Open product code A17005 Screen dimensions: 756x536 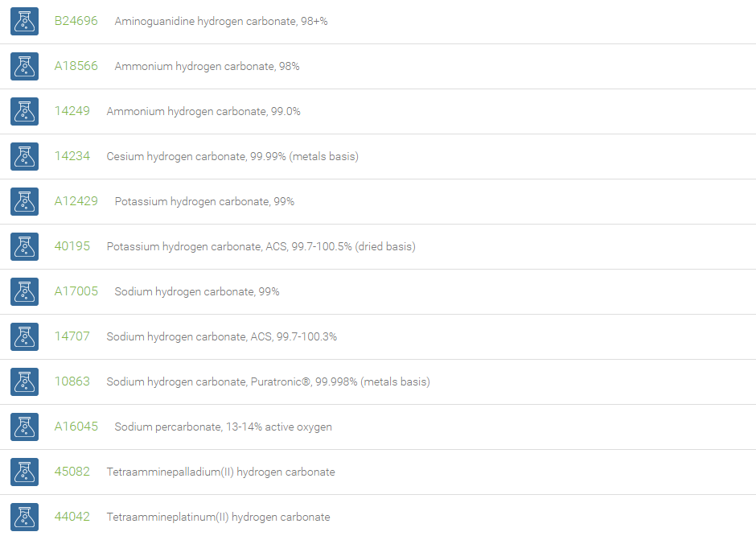pyautogui.click(x=76, y=291)
